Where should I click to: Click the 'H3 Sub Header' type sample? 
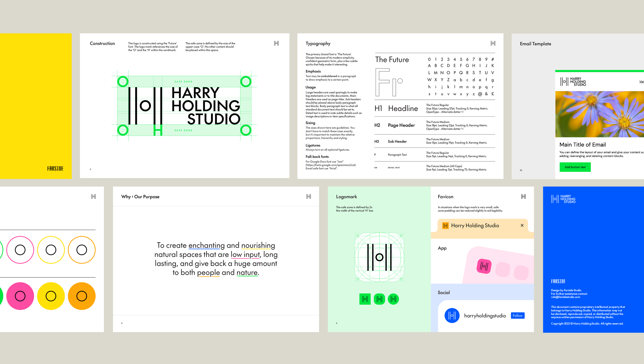point(390,142)
